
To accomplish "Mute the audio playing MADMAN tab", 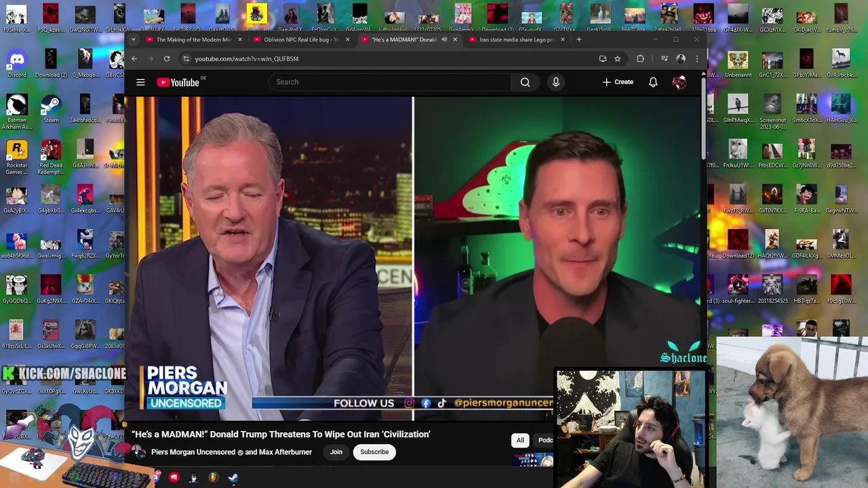I will pos(444,39).
